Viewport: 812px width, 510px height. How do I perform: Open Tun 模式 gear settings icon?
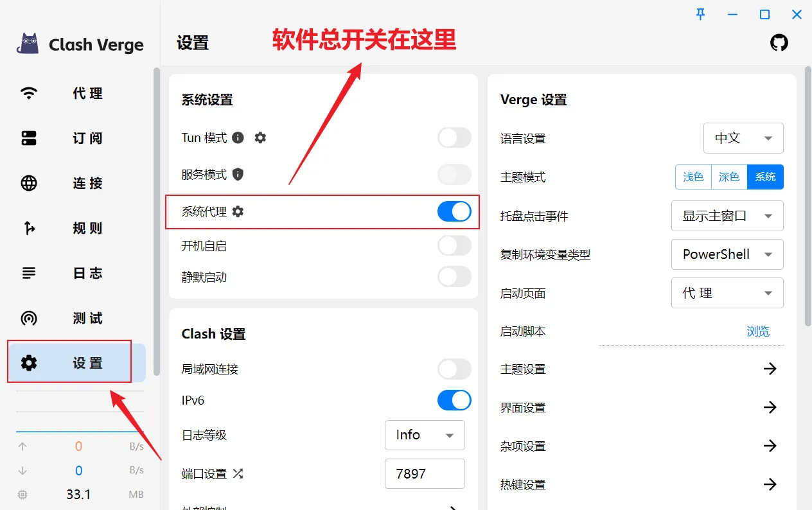coord(260,137)
